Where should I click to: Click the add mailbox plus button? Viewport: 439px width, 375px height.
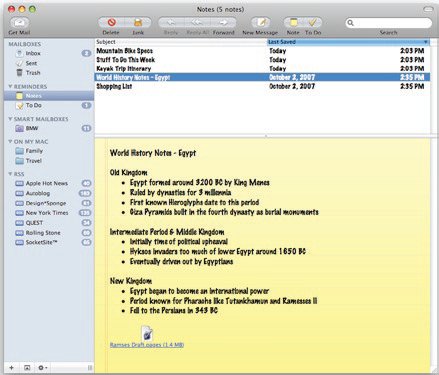pos(11,368)
